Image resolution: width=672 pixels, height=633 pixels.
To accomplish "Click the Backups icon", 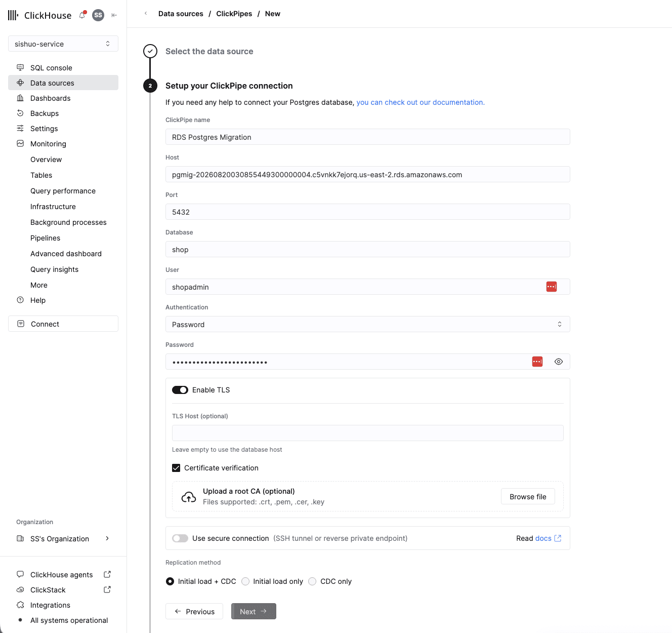I will (20, 113).
